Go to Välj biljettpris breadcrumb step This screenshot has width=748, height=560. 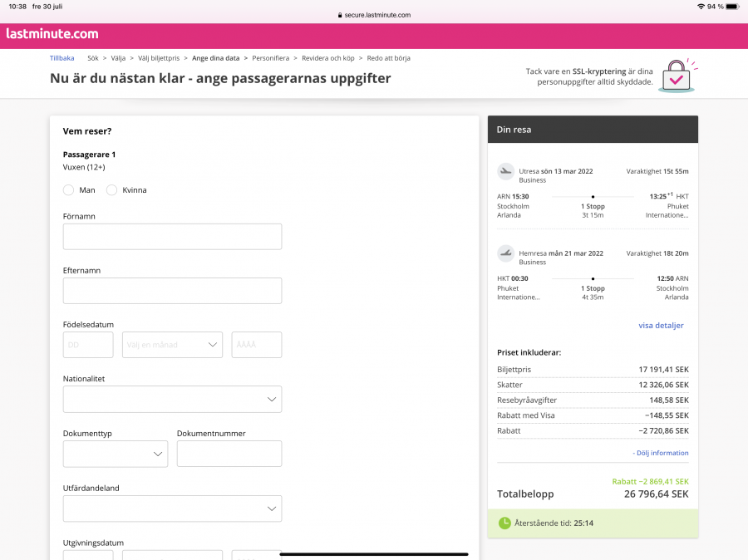[x=159, y=58]
